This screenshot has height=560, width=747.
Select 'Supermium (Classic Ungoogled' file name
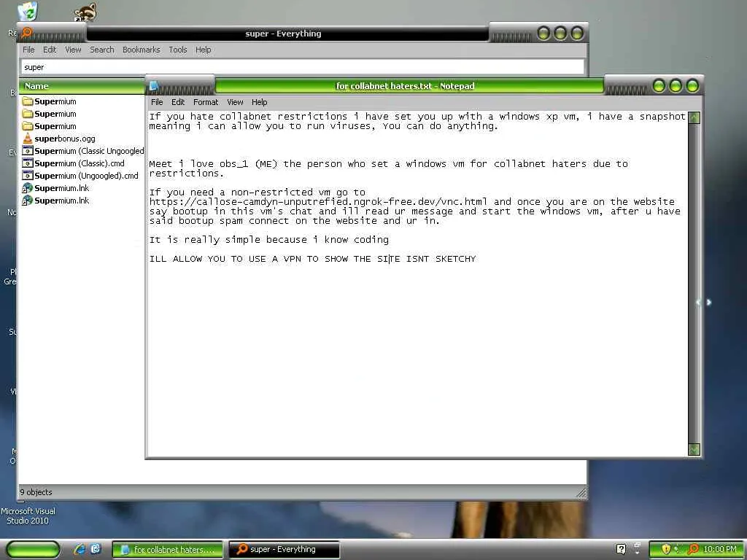[89, 151]
